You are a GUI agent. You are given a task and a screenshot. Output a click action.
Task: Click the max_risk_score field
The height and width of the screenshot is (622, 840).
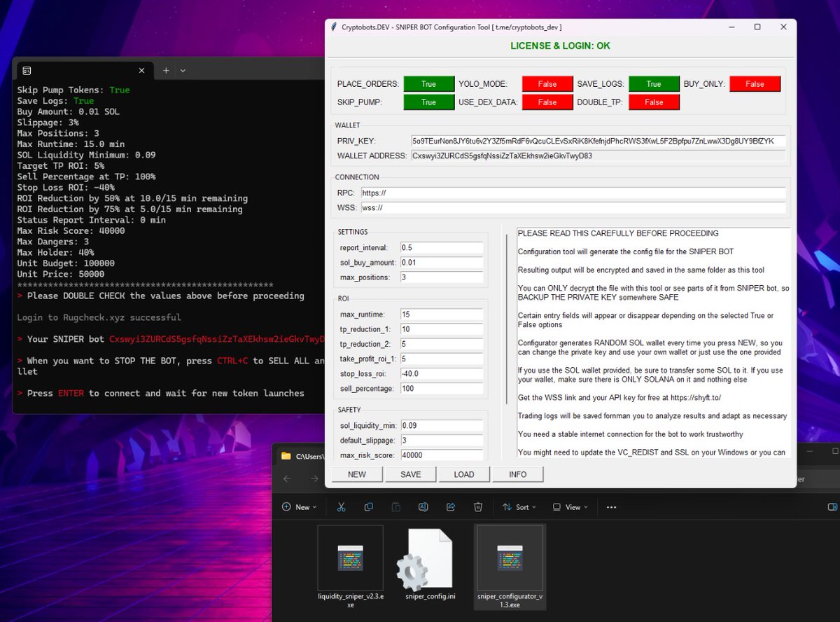pyautogui.click(x=442, y=455)
